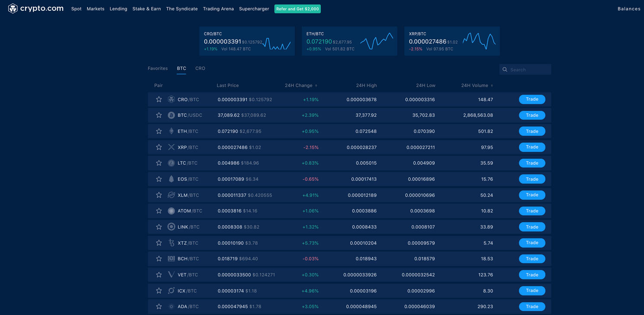Click the Ethereum icon in ETH/BTC row
This screenshot has width=644, height=315.
[171, 131]
